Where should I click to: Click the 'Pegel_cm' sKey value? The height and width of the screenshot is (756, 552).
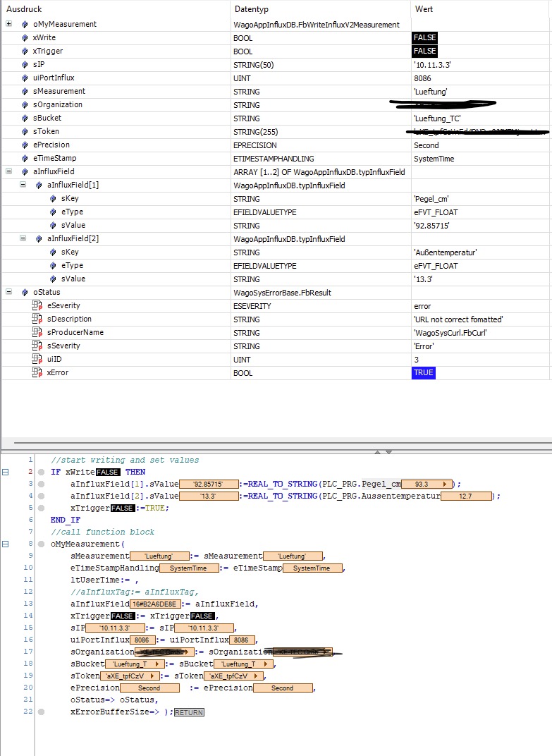pos(431,199)
